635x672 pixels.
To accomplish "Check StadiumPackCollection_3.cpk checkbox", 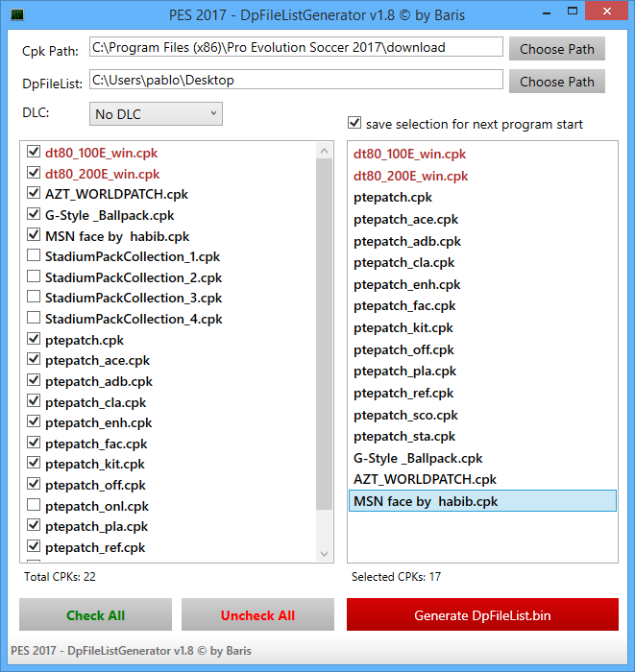I will click(34, 297).
